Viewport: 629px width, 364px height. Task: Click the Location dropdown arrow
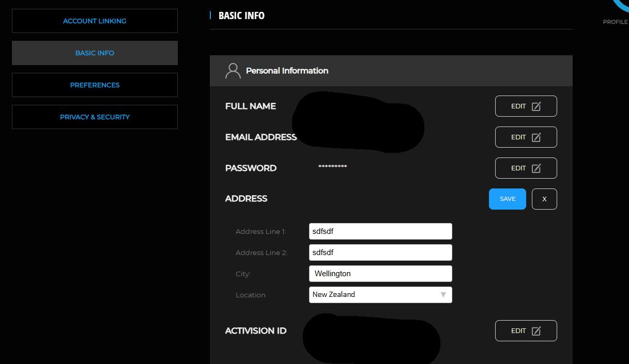click(x=443, y=295)
